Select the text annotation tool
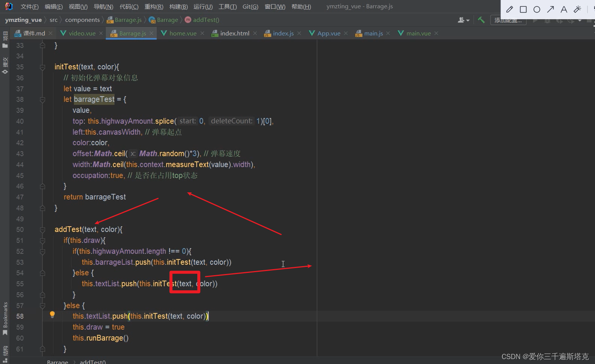 pyautogui.click(x=564, y=9)
